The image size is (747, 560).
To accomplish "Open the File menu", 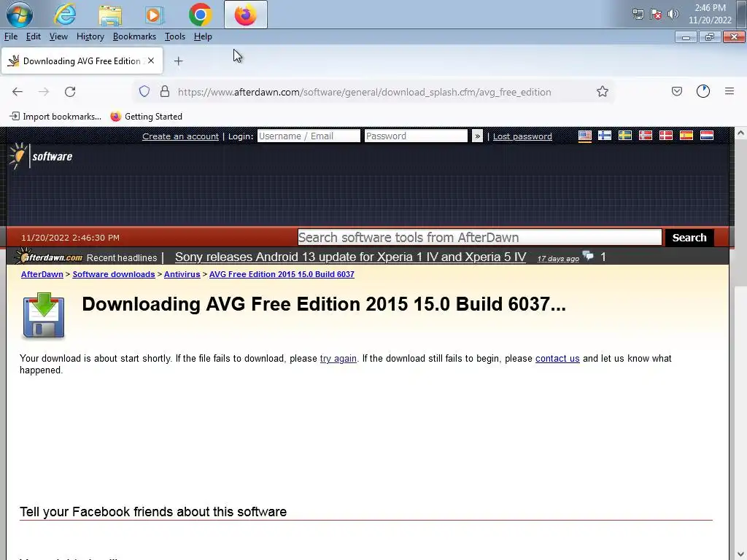I will pyautogui.click(x=10, y=36).
